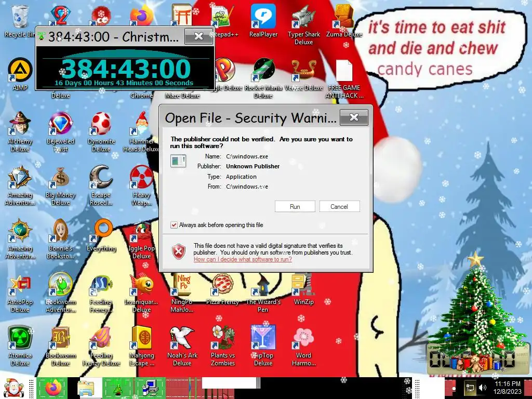The image size is (532, 399).
Task: Launch Dynomite Deluxe
Action: coord(101,132)
